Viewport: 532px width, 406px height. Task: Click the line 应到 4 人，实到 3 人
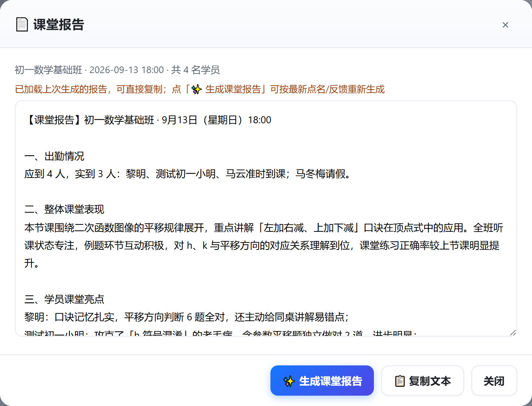click(188, 174)
